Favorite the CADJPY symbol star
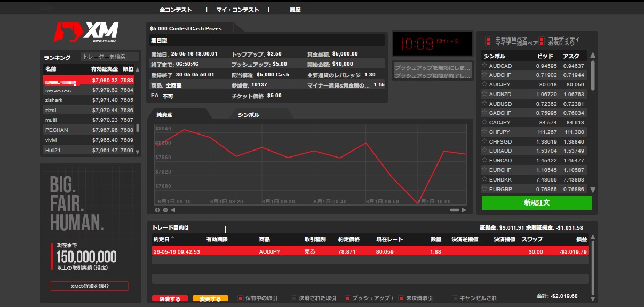The image size is (644, 307). point(484,122)
